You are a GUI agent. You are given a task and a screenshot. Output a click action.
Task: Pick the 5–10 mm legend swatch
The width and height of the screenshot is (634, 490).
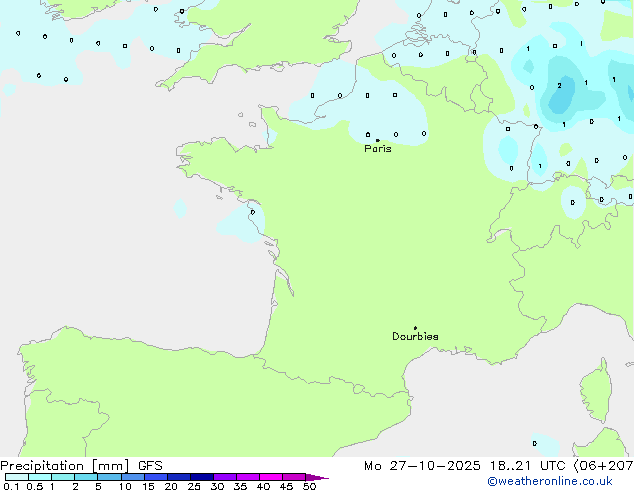109,477
